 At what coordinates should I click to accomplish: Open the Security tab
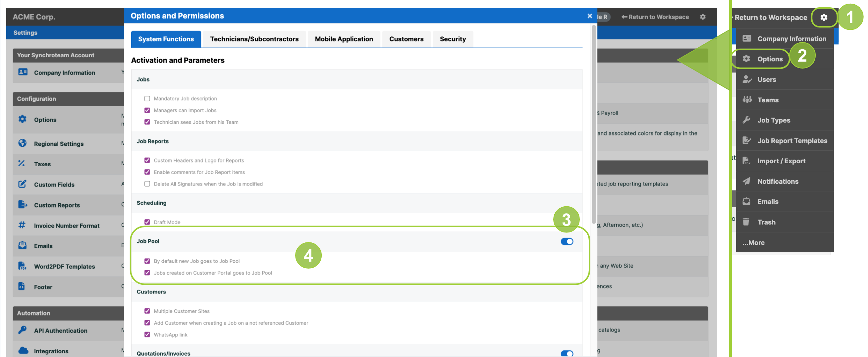click(x=453, y=39)
